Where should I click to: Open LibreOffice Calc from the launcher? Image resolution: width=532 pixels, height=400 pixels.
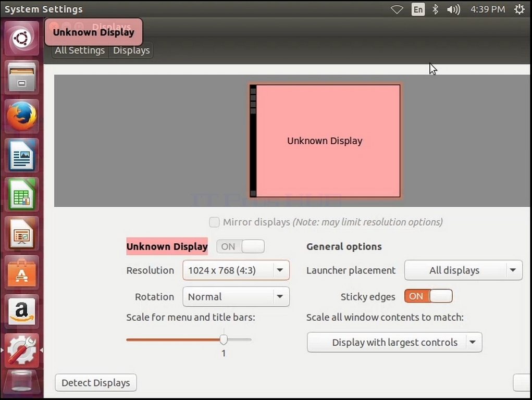pyautogui.click(x=22, y=194)
